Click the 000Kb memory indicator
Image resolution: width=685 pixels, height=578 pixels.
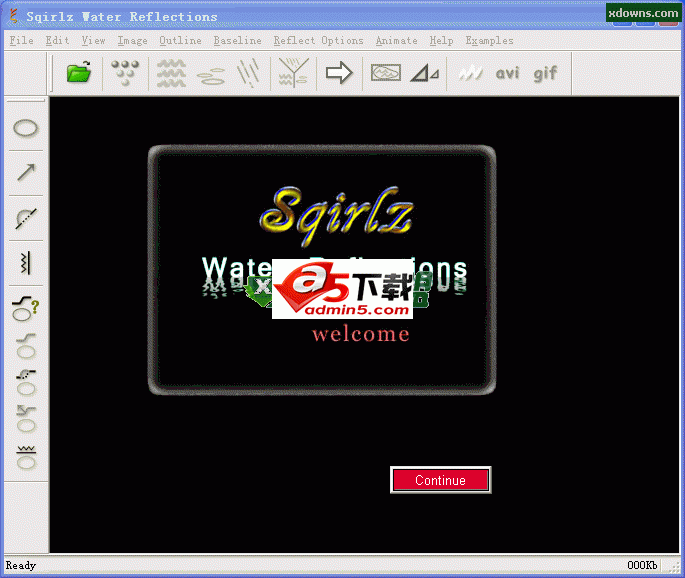point(642,565)
